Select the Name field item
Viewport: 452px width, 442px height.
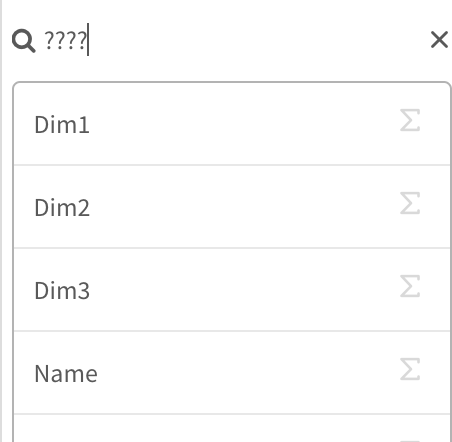[232, 373]
